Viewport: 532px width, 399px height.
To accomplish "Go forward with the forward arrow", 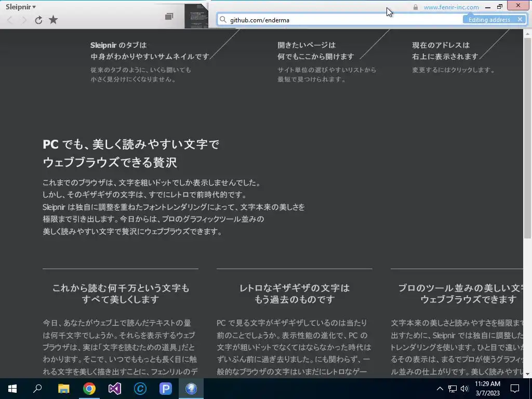I will click(x=24, y=20).
